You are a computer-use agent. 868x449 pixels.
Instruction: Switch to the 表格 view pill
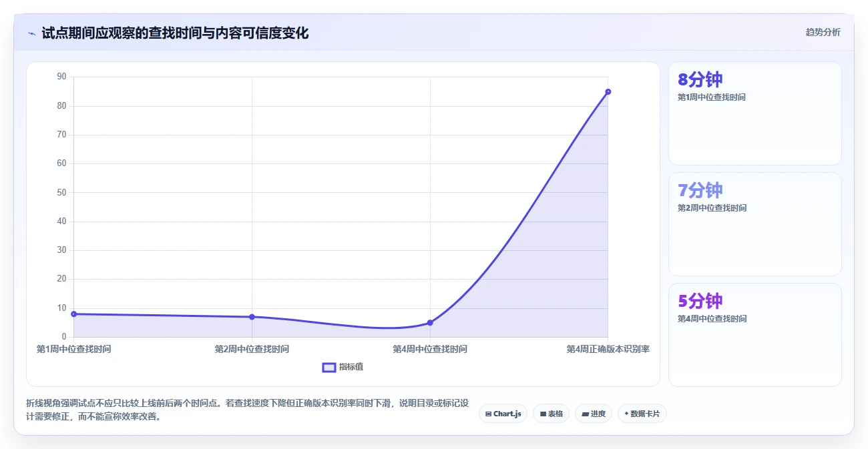click(551, 414)
